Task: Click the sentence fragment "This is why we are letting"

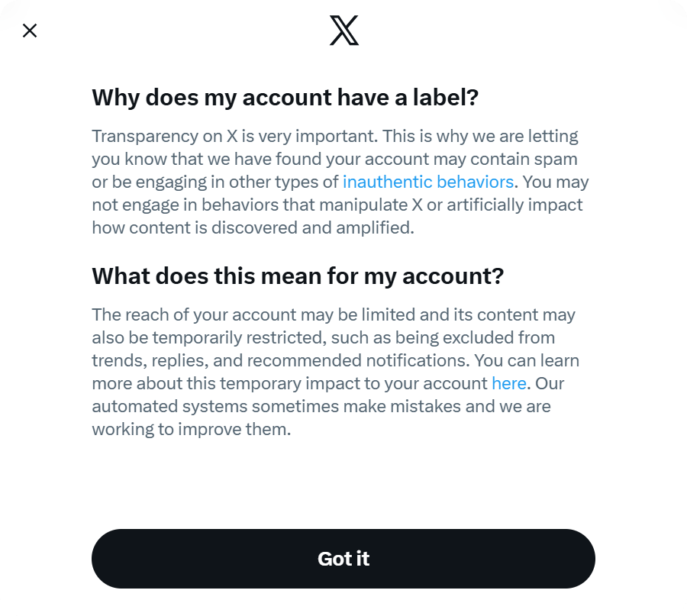Action: coord(481,137)
